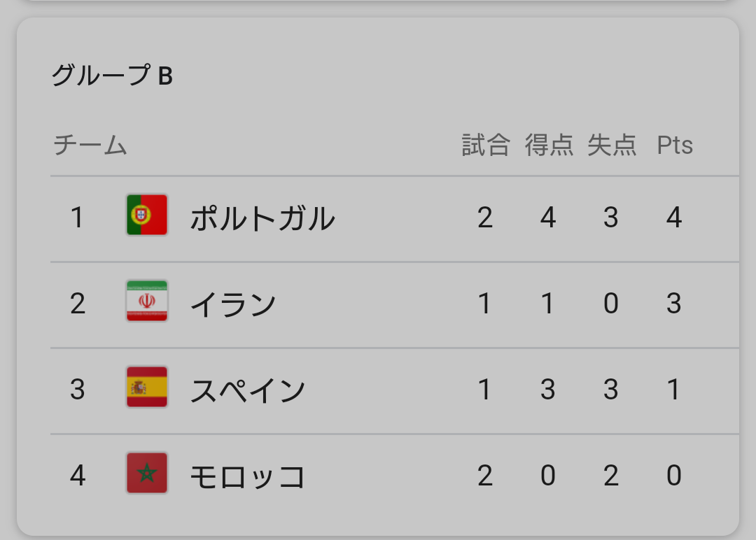Click the 失点 column header
The width and height of the screenshot is (756, 540).
[x=612, y=145]
